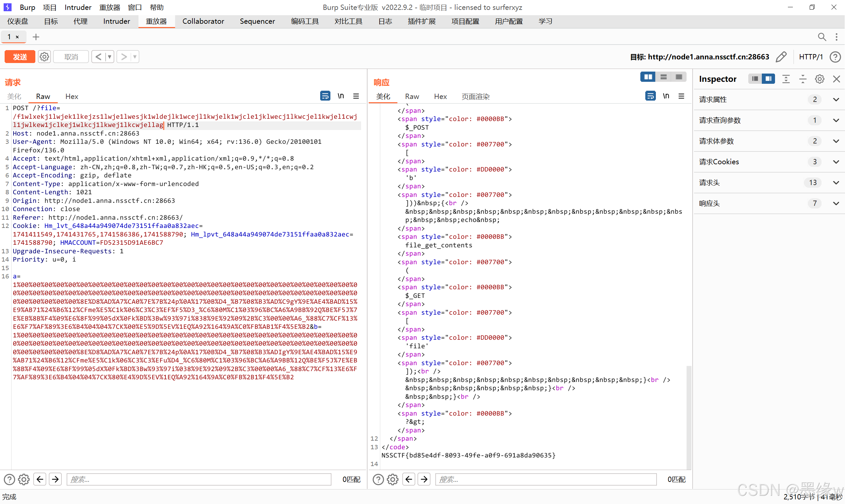Screen dimensions: 845x504
Task: Open Repeater send settings gear icon
Action: point(44,57)
